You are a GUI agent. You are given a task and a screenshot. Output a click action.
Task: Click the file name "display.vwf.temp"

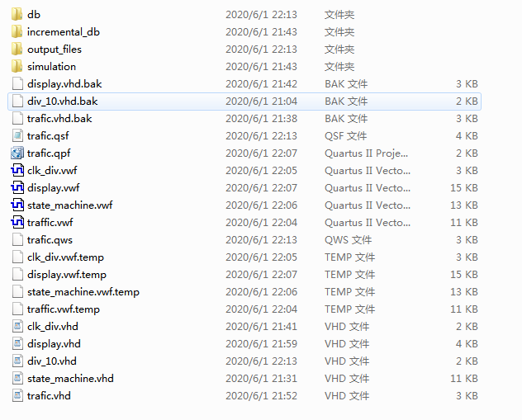tap(67, 275)
